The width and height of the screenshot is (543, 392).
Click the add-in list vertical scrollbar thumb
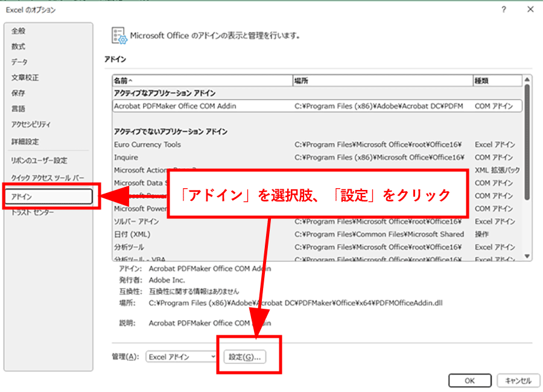point(527,142)
